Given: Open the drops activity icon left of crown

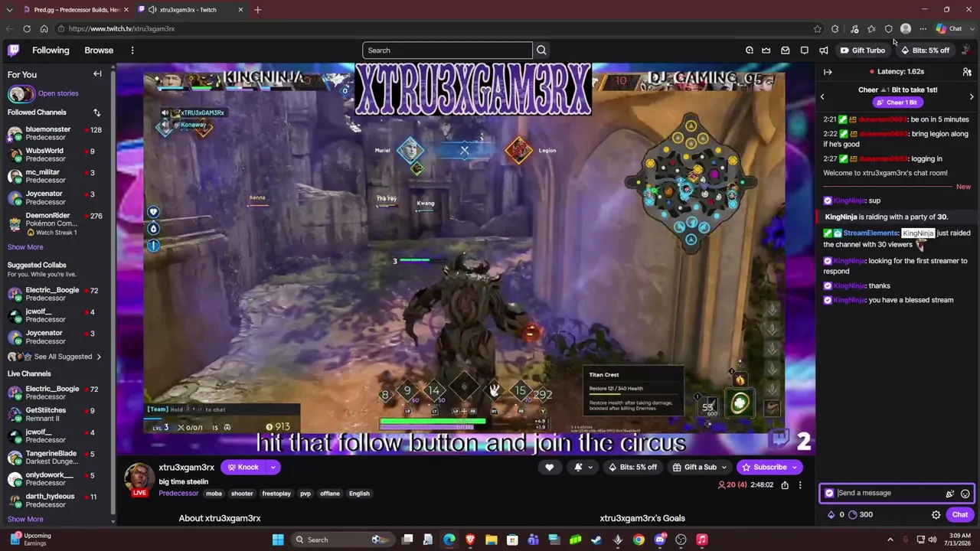Looking at the screenshot, I should pyautogui.click(x=750, y=51).
